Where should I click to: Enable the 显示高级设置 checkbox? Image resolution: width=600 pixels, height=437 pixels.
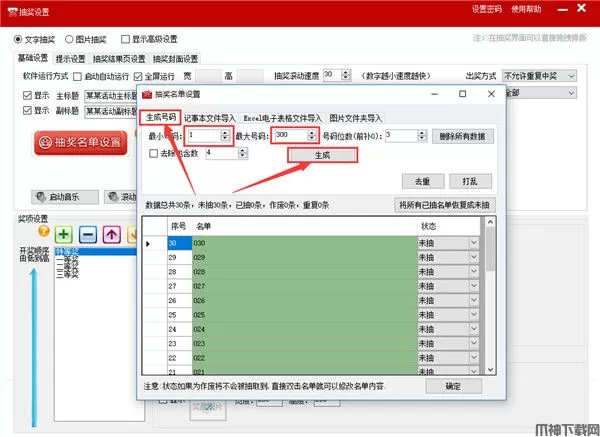point(125,39)
